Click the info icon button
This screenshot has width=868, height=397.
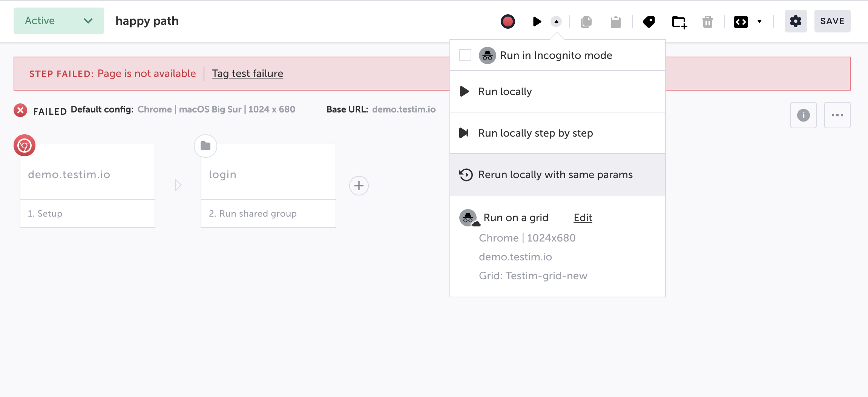[x=803, y=115]
